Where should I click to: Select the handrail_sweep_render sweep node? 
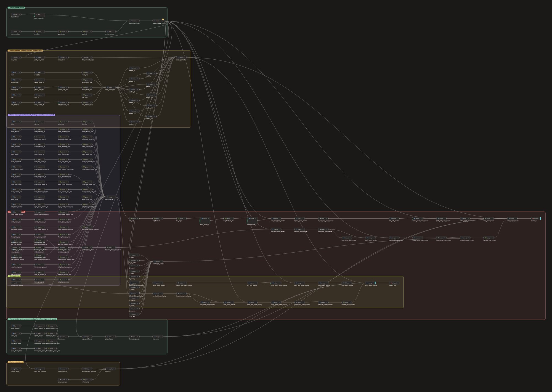tap(465, 238)
